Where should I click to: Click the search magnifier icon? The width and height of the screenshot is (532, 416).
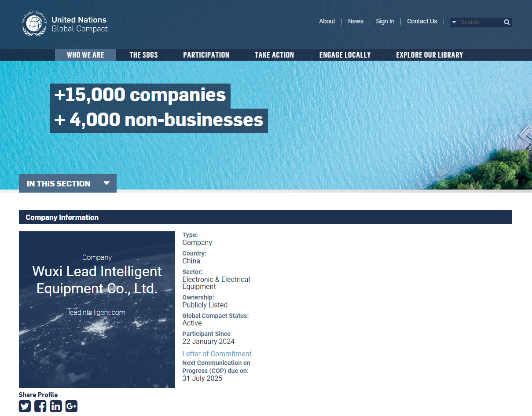(x=507, y=22)
